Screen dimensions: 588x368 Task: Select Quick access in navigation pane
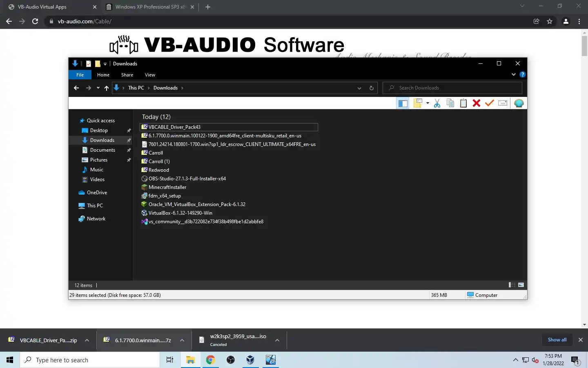pyautogui.click(x=101, y=121)
